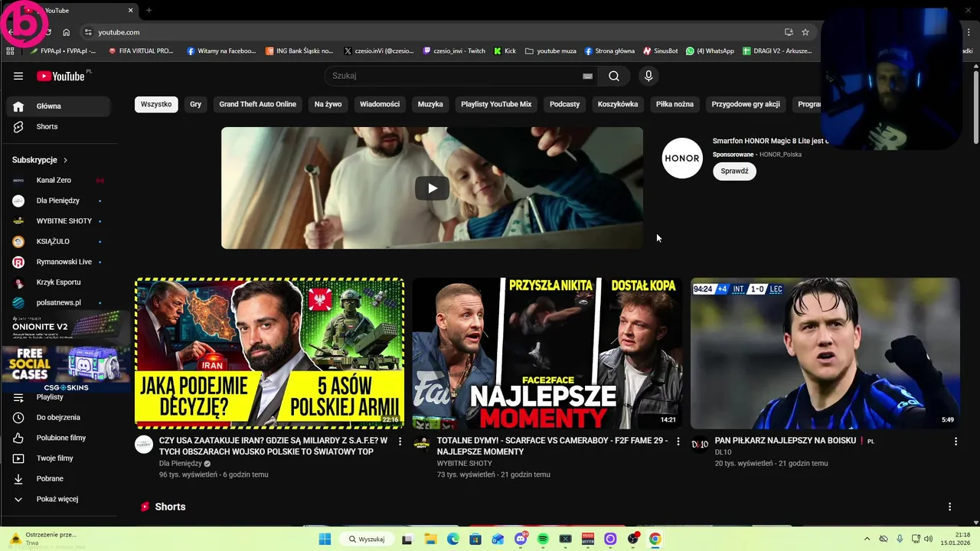The image size is (980, 551).
Task: Open the Scarface vs Cameraboy thumbnail
Action: [x=547, y=353]
